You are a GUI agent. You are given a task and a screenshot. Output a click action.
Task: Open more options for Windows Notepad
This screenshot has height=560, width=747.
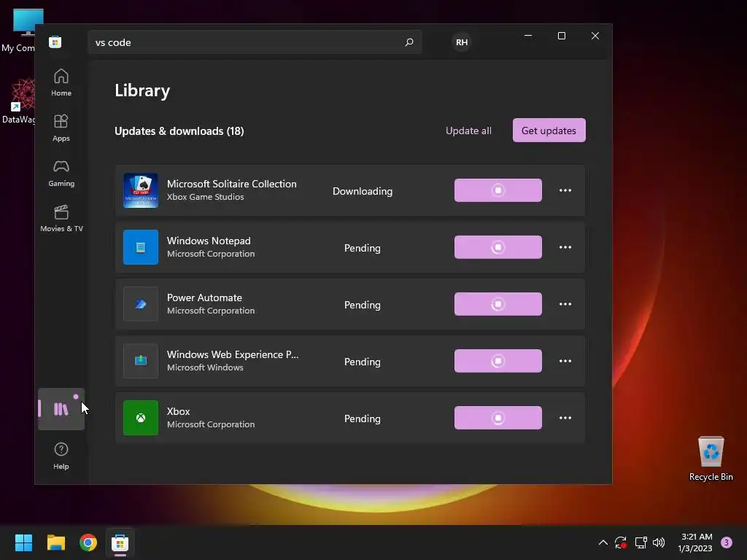coord(565,247)
